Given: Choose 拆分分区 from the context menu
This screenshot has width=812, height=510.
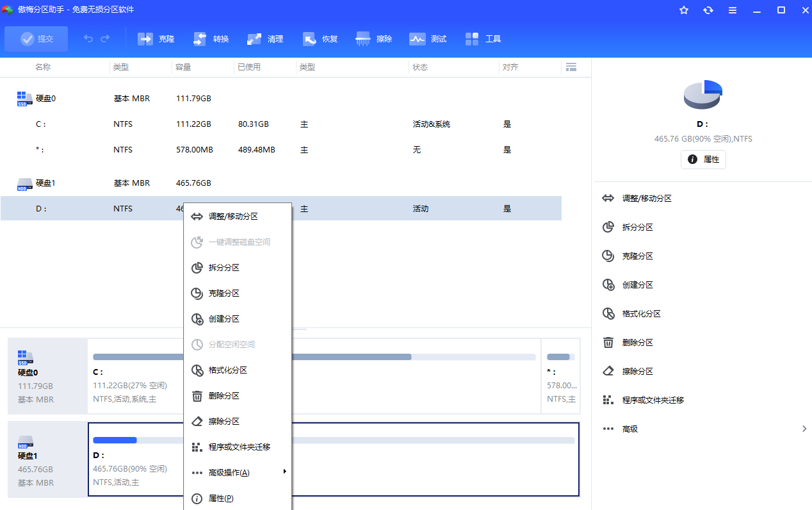Looking at the screenshot, I should tap(224, 268).
